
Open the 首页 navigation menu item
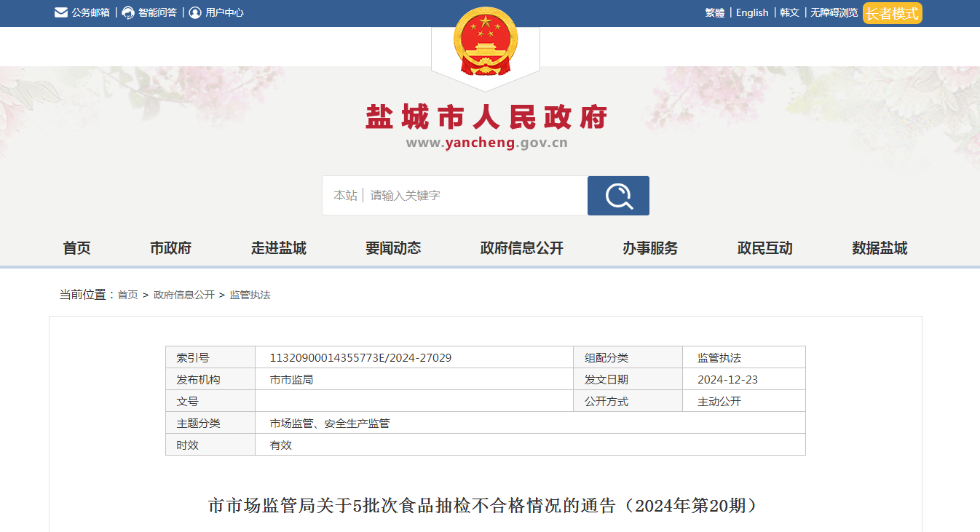tap(77, 248)
